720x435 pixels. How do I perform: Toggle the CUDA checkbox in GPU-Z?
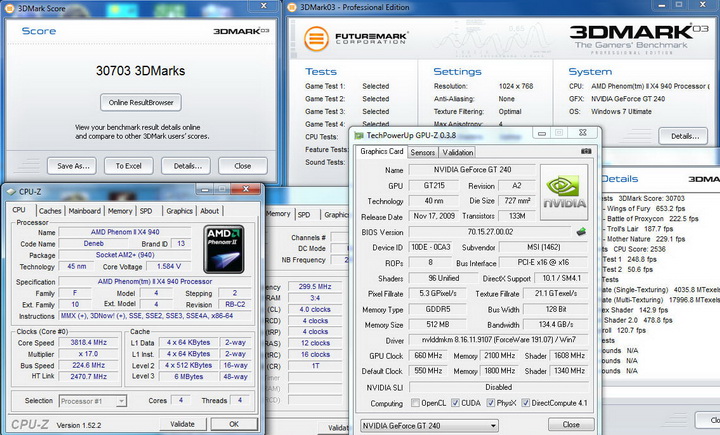(455, 403)
